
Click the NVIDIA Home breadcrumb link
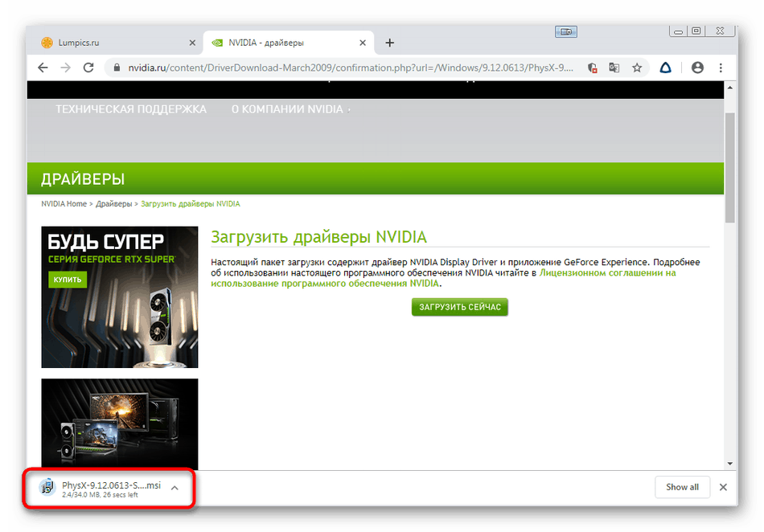(64, 204)
